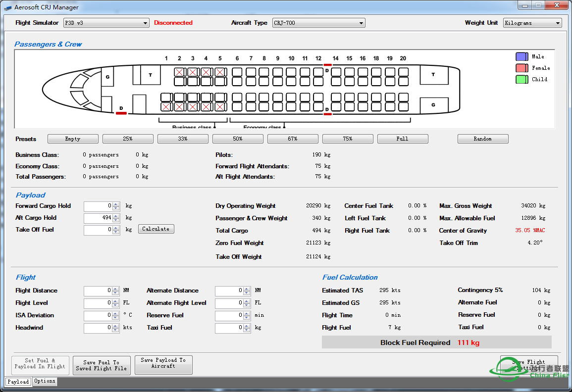Click the Block Fuel Required 111 kg value
Screen dimensions: 572x392
(468, 343)
